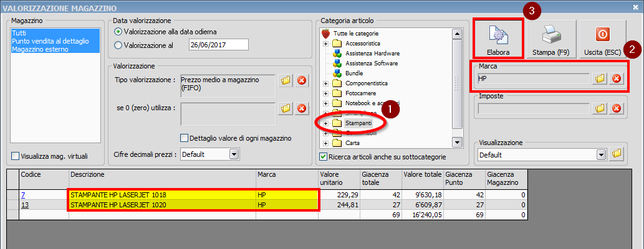This screenshot has height=249, width=644.
Task: Toggle 'Dettaglio valore di ogni magazzino'
Action: click(184, 138)
